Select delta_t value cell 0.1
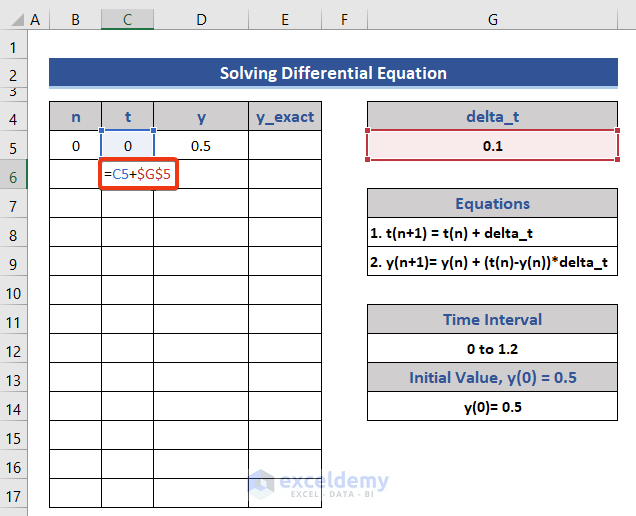Image resolution: width=636 pixels, height=516 pixels. coord(492,146)
